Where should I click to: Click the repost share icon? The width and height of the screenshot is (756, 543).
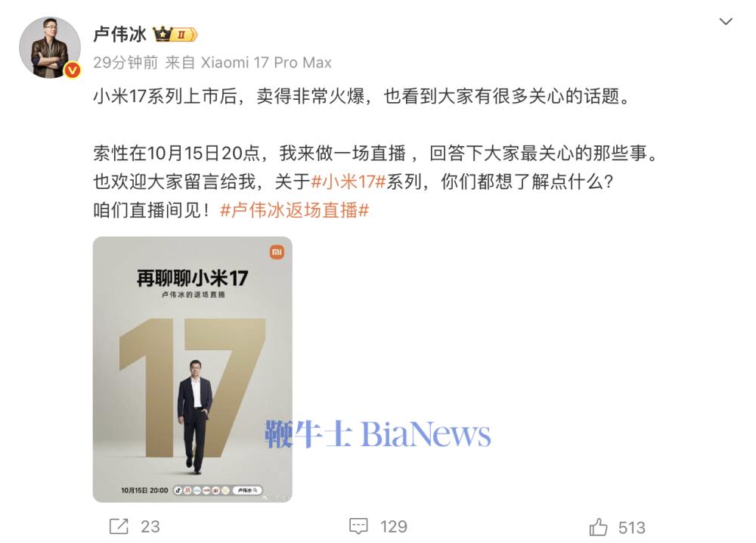point(119,526)
